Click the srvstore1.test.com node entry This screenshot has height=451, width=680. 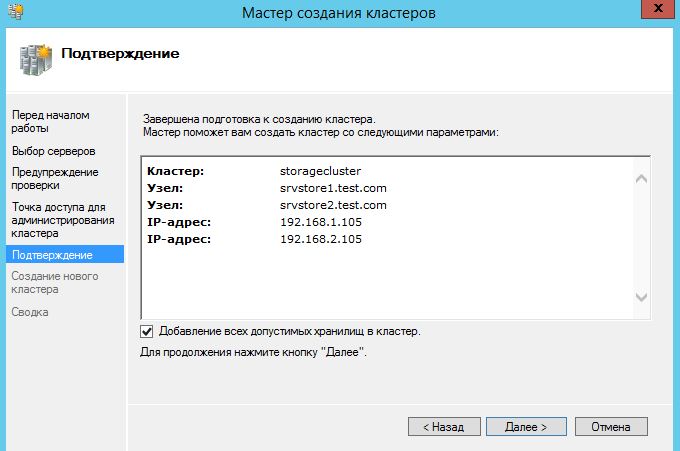[333, 188]
